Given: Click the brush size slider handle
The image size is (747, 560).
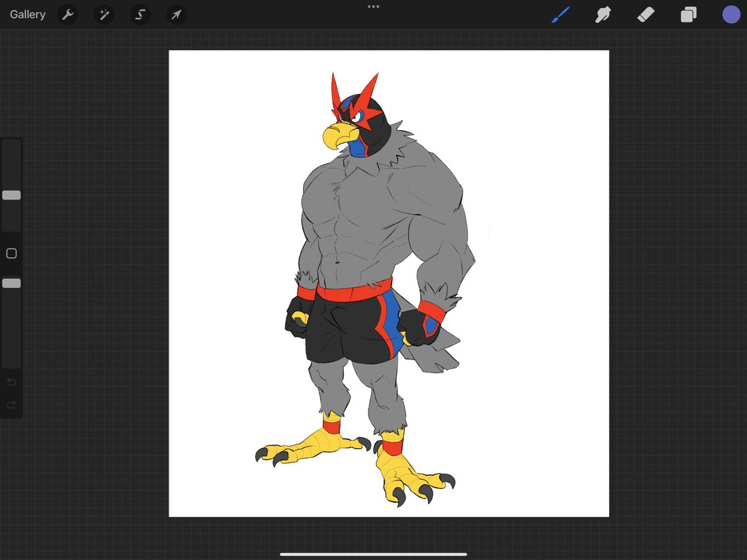Looking at the screenshot, I should [11, 195].
